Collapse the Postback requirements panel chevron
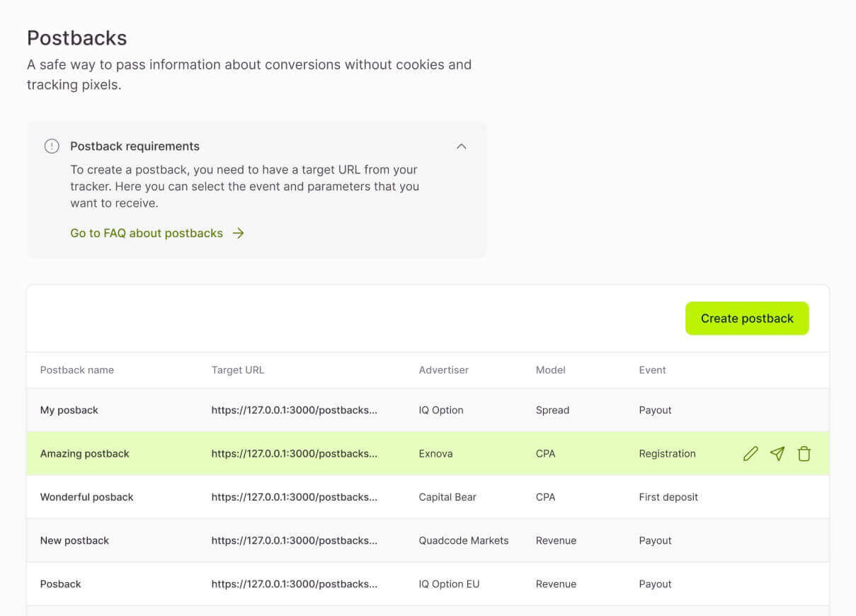This screenshot has height=616, width=856. 462,147
